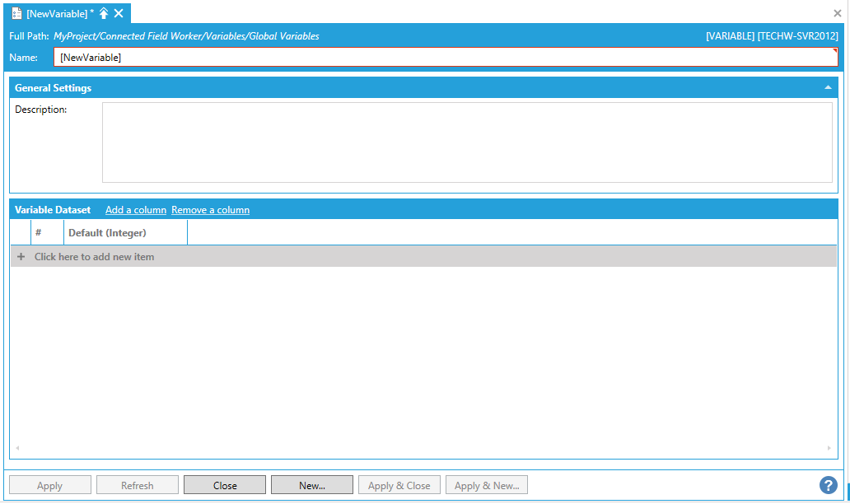
Task: Click the pop-out arrow icon on the NewVariable tab
Action: click(x=104, y=13)
